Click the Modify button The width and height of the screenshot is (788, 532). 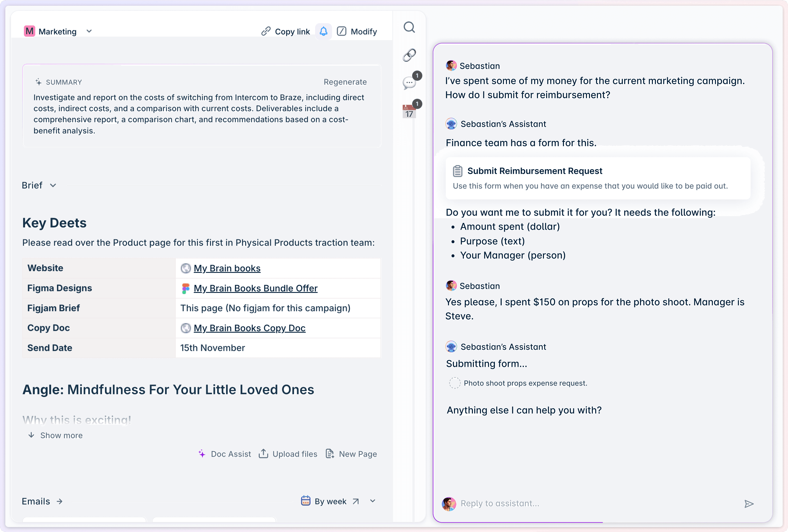(x=357, y=31)
